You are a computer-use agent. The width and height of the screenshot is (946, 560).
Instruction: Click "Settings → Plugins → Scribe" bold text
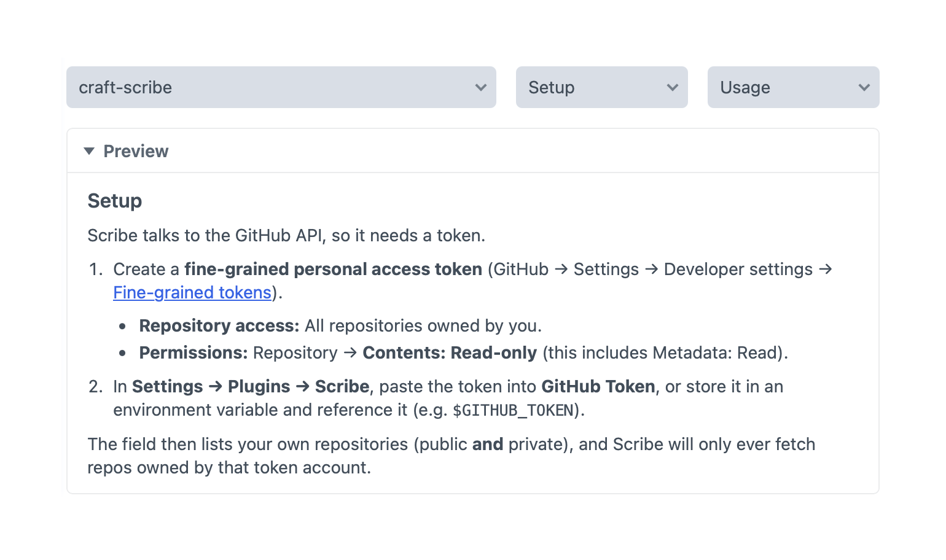(251, 386)
